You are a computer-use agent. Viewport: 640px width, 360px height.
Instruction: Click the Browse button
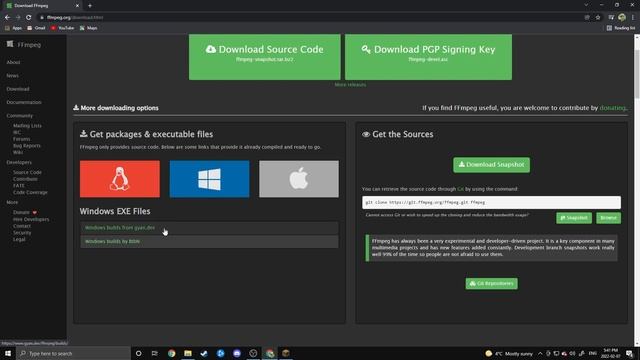(x=609, y=218)
